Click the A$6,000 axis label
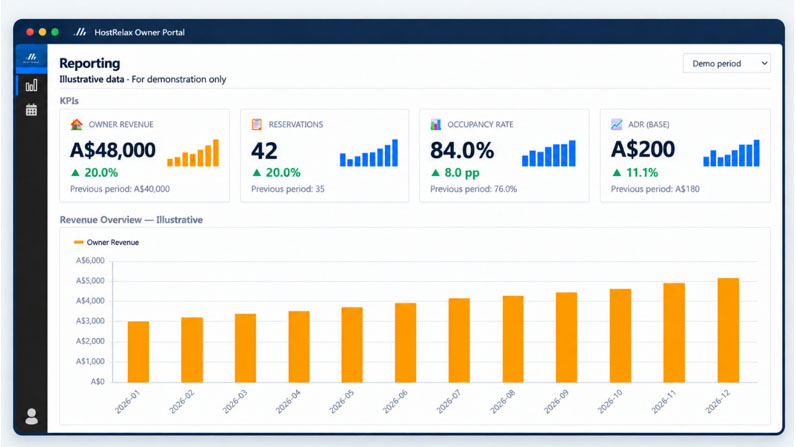The image size is (796, 447). [90, 261]
